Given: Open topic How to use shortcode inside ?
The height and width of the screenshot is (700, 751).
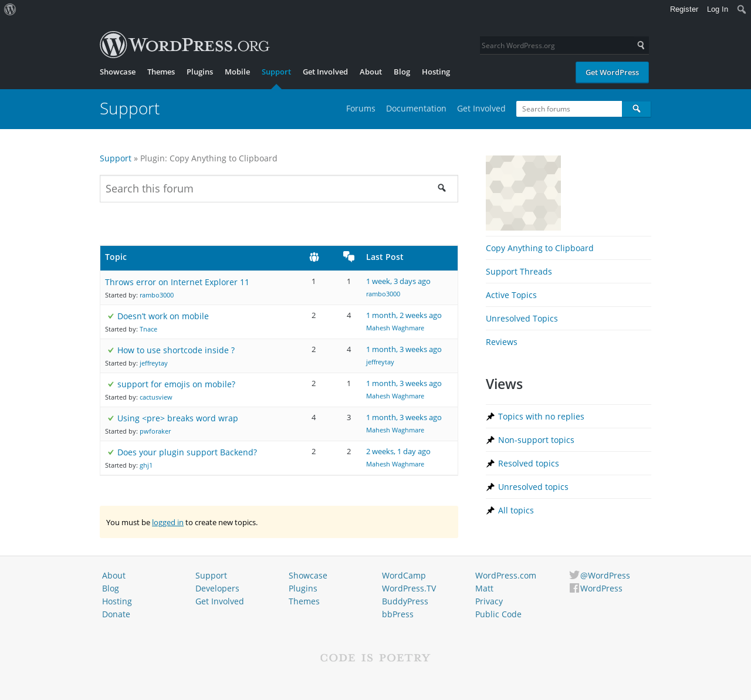Looking at the screenshot, I should click(176, 350).
